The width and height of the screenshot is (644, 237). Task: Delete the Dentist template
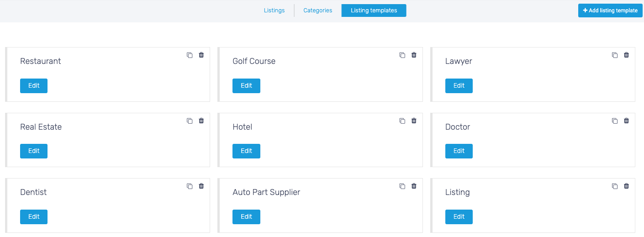[201, 186]
